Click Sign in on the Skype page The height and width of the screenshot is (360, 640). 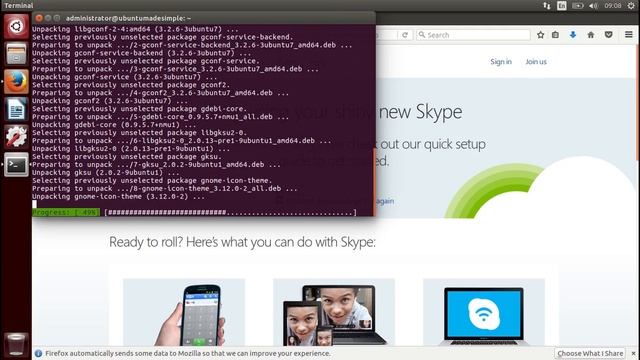(501, 62)
